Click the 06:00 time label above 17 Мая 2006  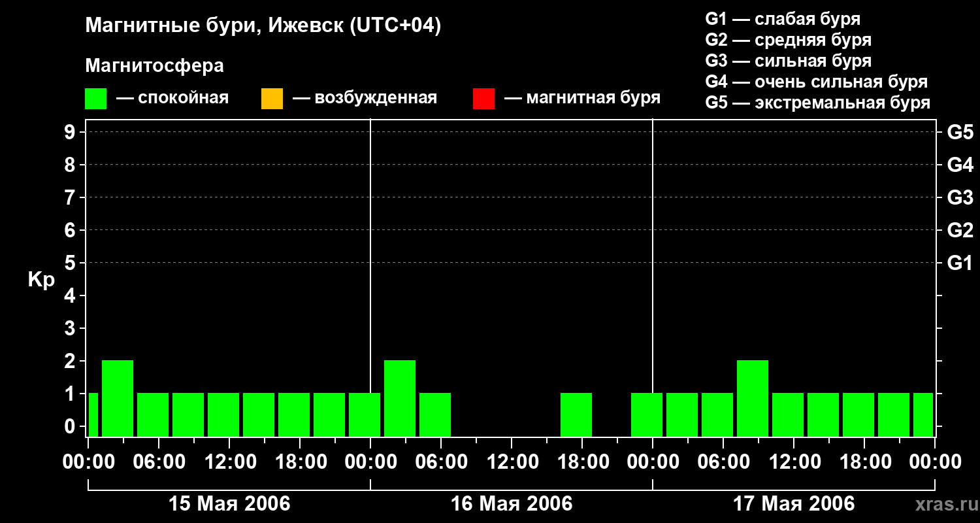pos(723,462)
